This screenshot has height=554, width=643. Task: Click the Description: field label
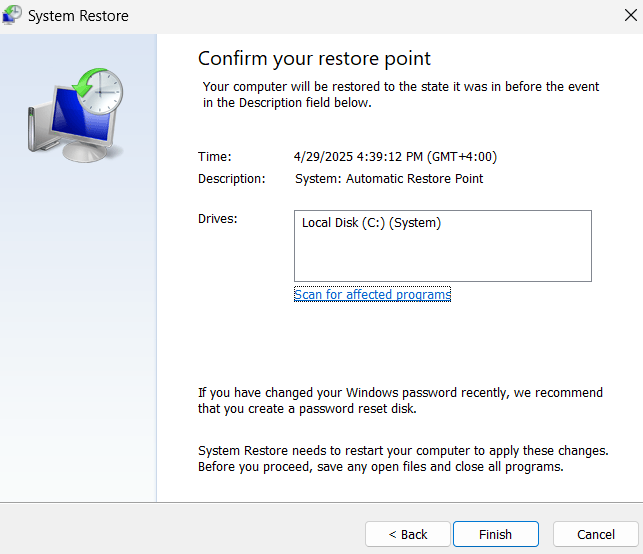pos(232,179)
